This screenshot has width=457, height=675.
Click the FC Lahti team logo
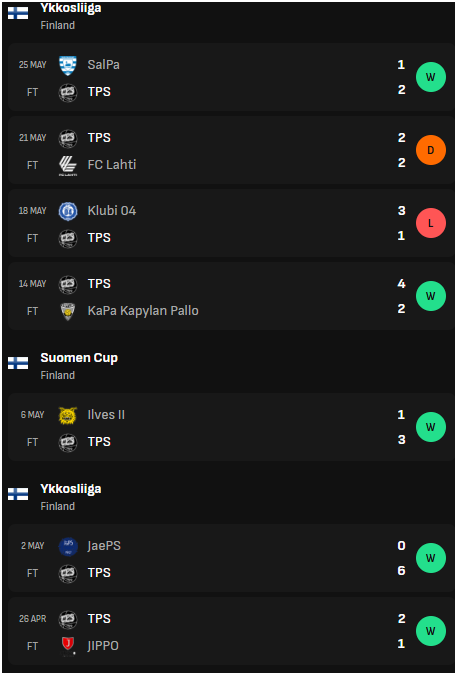tap(68, 165)
